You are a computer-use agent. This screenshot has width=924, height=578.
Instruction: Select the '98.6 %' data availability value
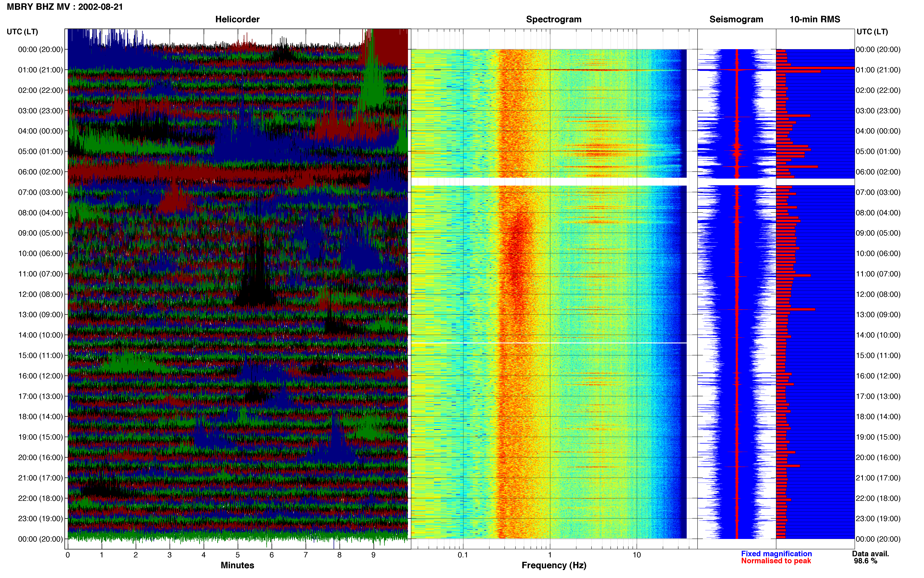click(x=865, y=561)
